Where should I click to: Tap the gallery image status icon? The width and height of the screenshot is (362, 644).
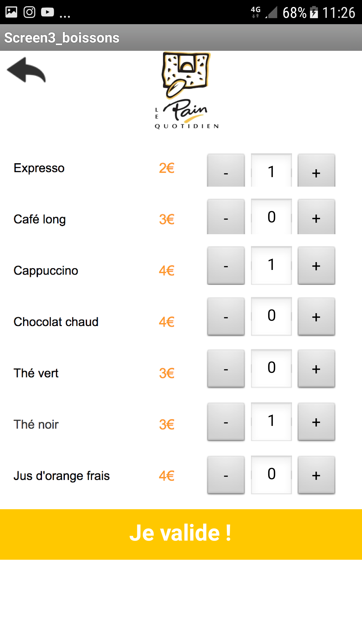(x=11, y=12)
